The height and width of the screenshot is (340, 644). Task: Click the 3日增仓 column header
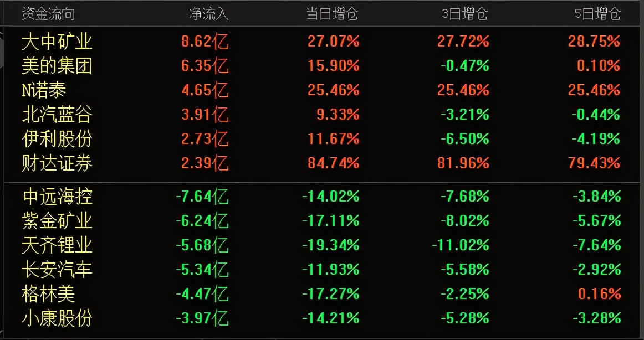coord(464,14)
